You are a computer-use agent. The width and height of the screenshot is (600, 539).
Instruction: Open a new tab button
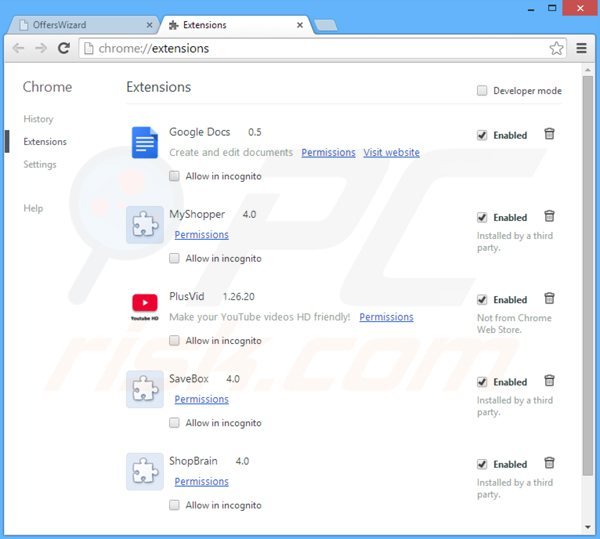tap(326, 25)
